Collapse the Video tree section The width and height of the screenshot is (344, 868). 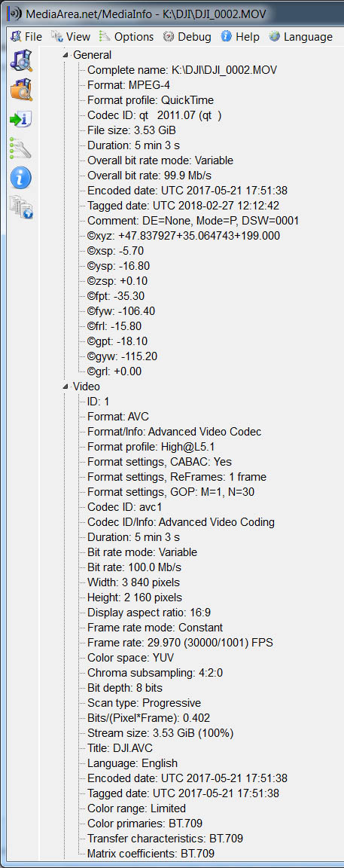67,387
